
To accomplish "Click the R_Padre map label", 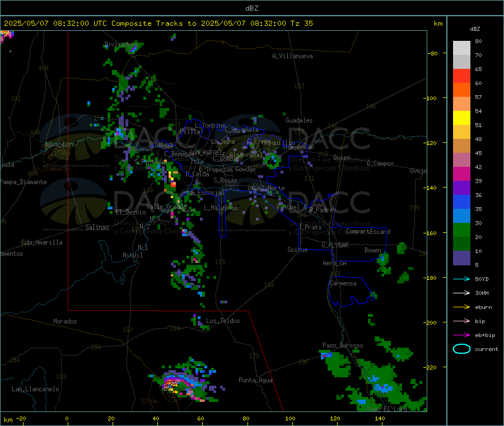I will 321,210.
